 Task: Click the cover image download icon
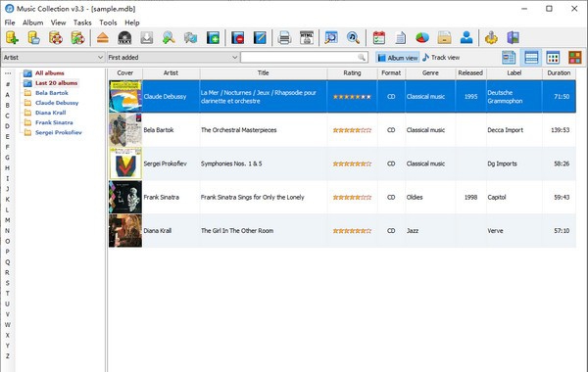[x=190, y=38]
